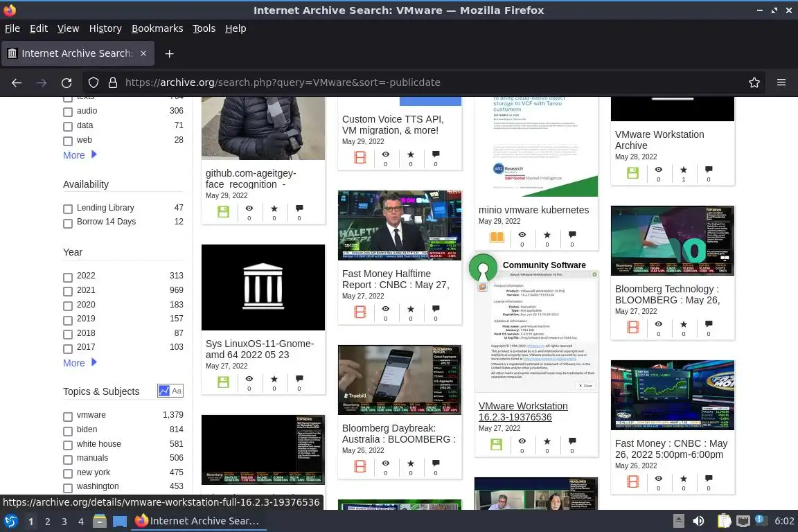Open Bloomberg Daybreak: Australia item title

398,434
